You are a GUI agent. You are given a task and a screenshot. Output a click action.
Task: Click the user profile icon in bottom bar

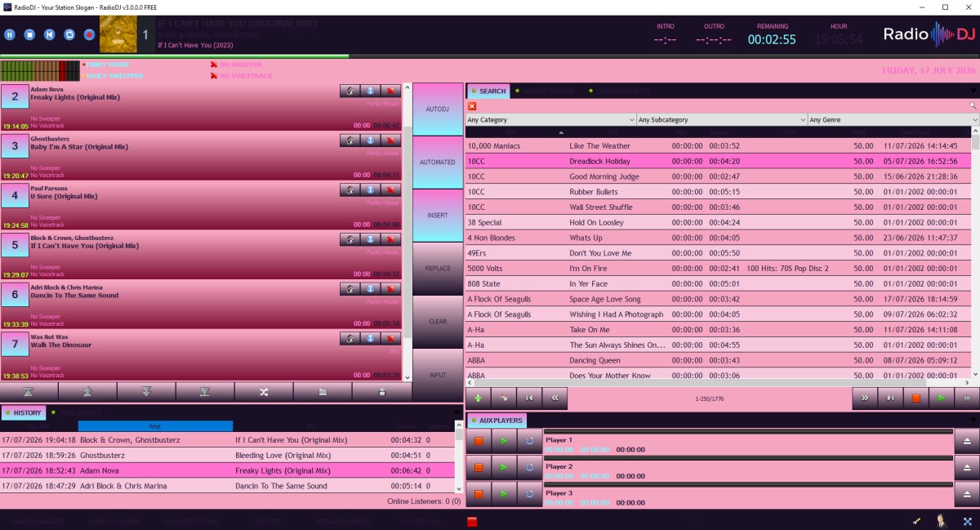(941, 520)
